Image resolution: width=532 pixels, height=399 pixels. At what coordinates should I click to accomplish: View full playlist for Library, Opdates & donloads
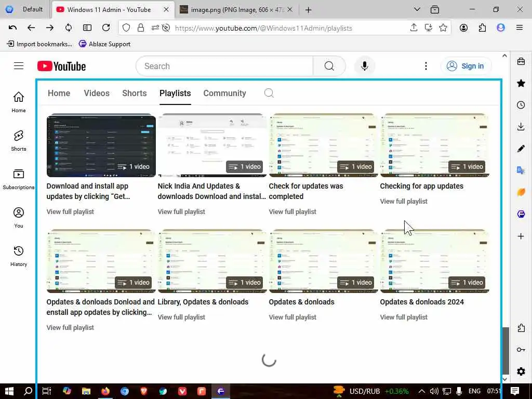coord(181,317)
